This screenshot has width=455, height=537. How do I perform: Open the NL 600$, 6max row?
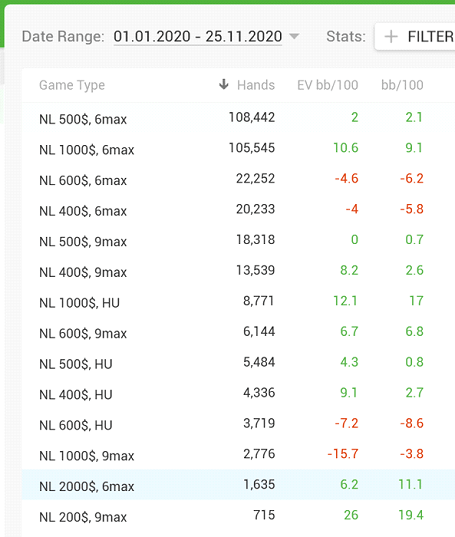(238, 179)
